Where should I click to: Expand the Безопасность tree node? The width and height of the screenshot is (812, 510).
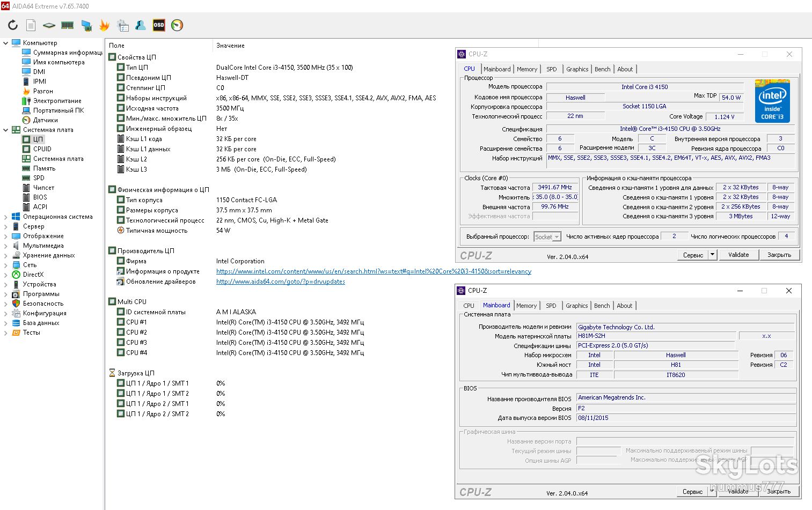coord(6,304)
